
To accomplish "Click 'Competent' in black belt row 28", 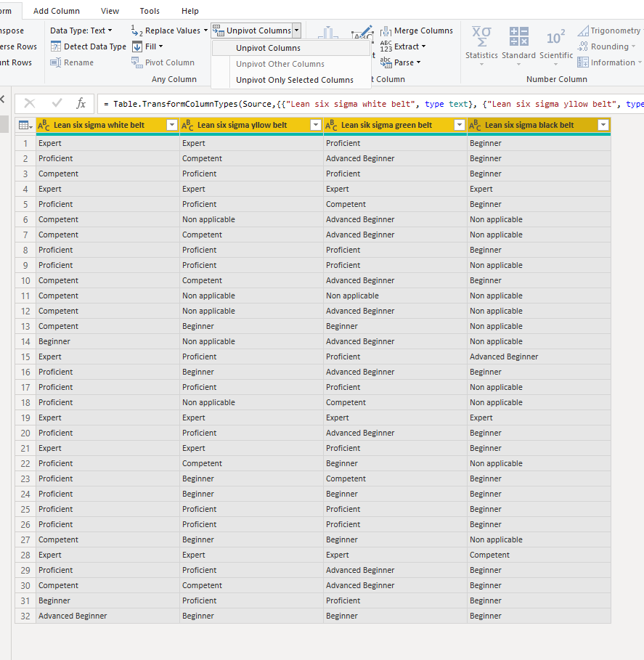I will click(489, 555).
